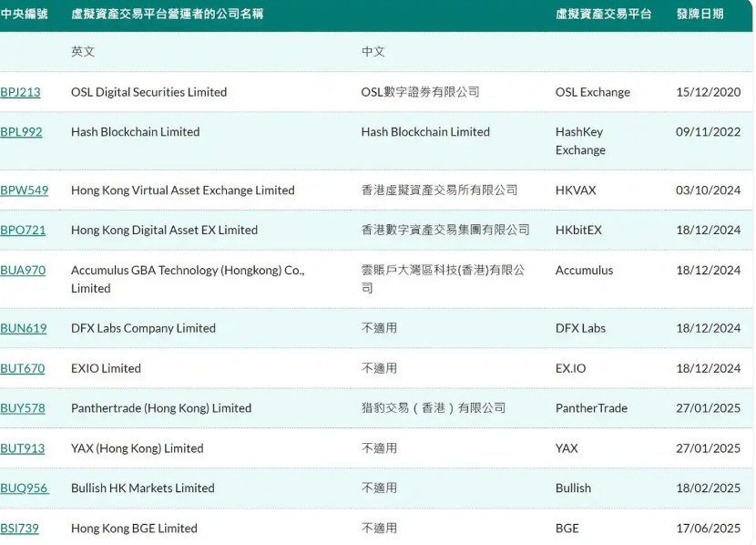Screen dimensions: 756x545
Task: Select Bullish HK Markets Limited cell
Action: (143, 488)
